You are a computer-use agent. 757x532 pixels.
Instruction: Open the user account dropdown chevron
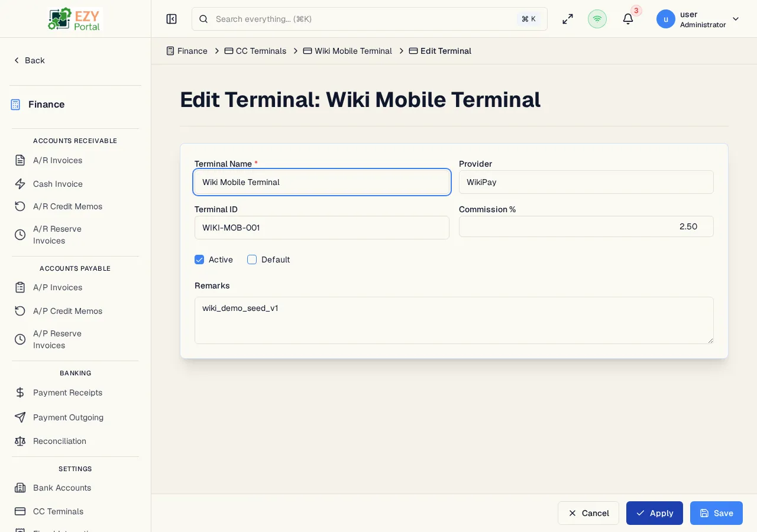pos(736,19)
